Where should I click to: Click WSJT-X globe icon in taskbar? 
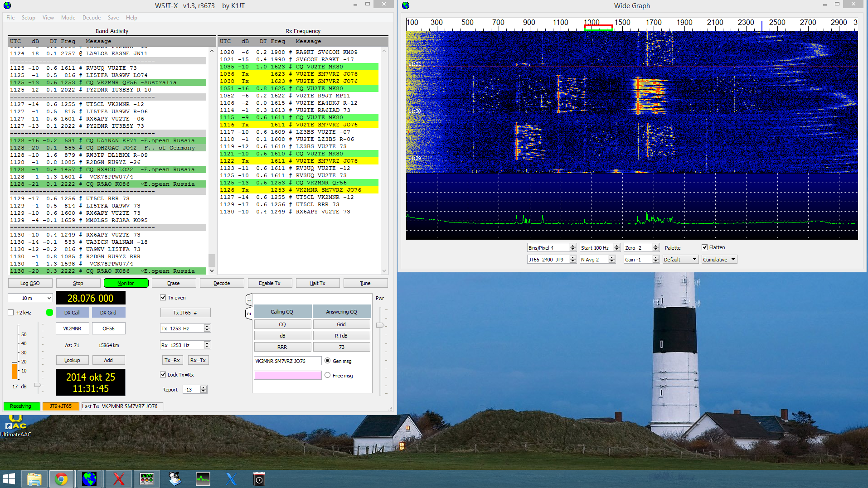[x=89, y=478]
